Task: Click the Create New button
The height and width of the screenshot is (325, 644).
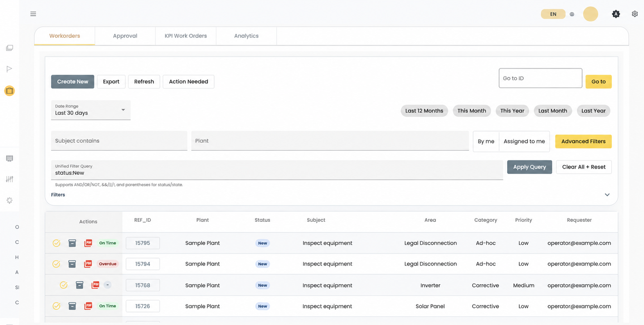Action: 72,82
